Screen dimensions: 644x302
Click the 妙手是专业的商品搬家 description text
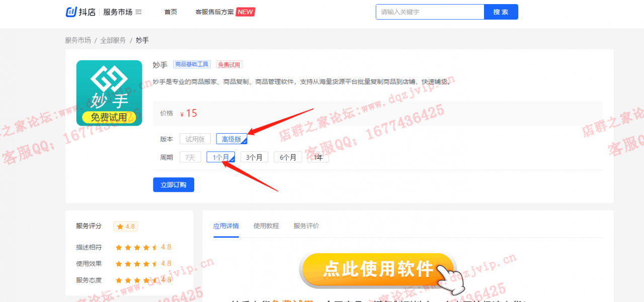click(x=302, y=81)
